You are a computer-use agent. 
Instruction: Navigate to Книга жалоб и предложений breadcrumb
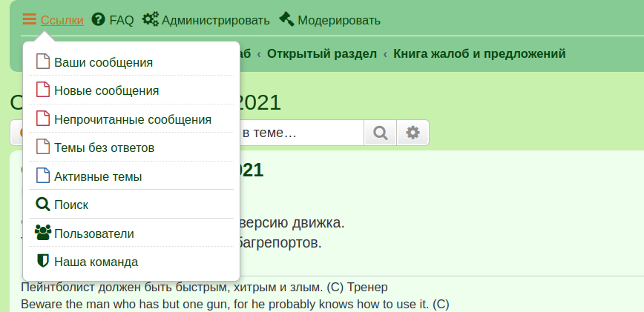(x=479, y=53)
